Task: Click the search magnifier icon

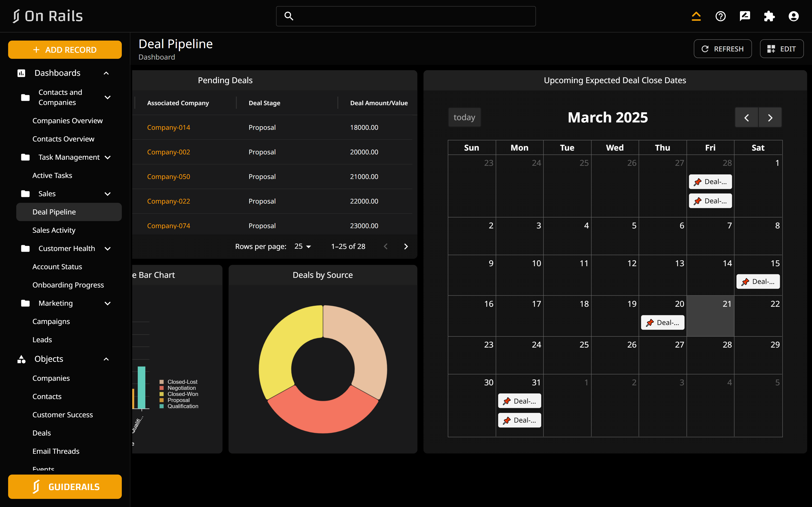Action: tap(289, 16)
